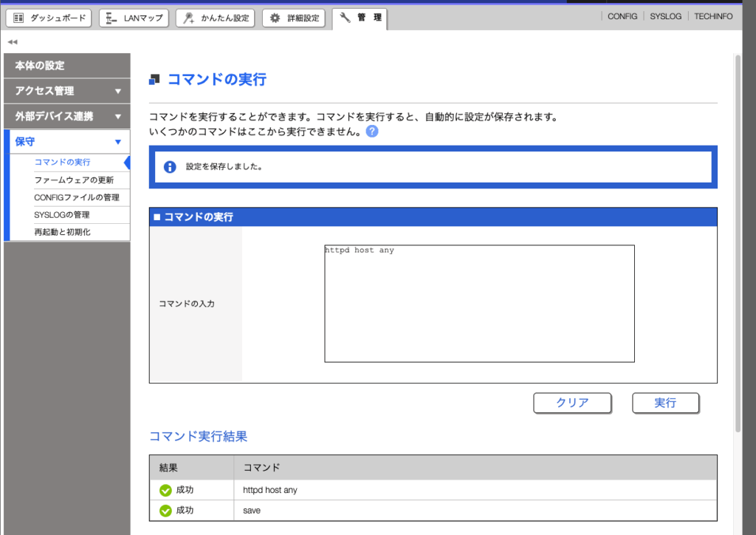Image resolution: width=756 pixels, height=535 pixels.
Task: Go to the 詳細設定 tab
Action: tap(295, 18)
